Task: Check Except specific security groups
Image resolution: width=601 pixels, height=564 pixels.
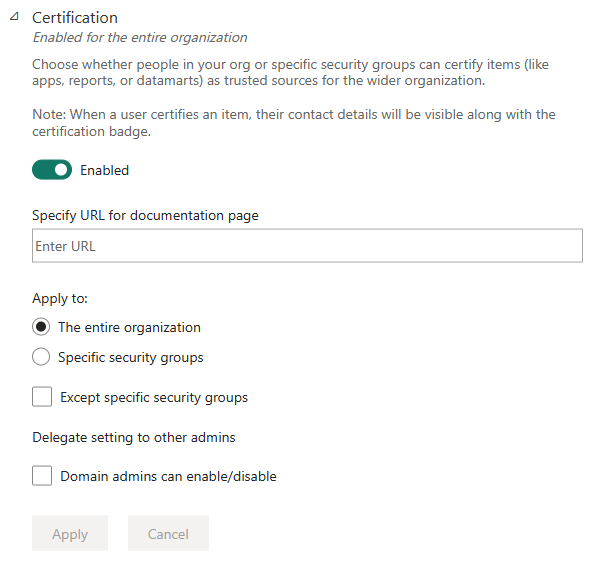Action: [x=42, y=397]
